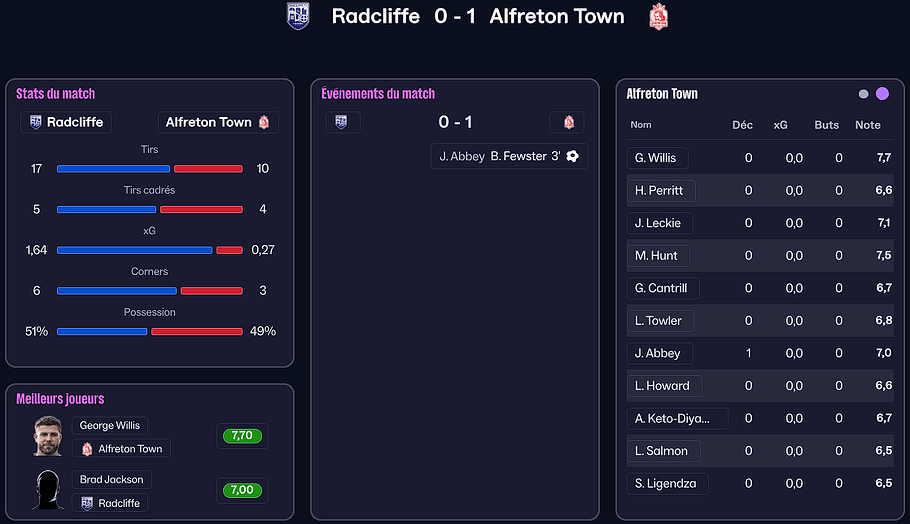910x524 pixels.
Task: Click George Willis's 7,70 rating badge
Action: coord(241,436)
